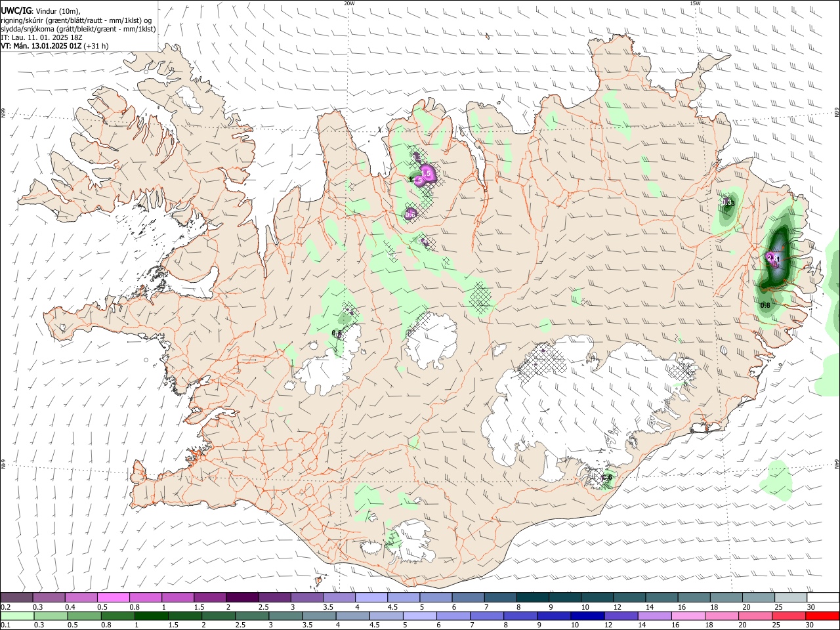Screen dimensions: 840x630
Task: Pick the bright red swatch labeled 30
Action: click(x=822, y=616)
